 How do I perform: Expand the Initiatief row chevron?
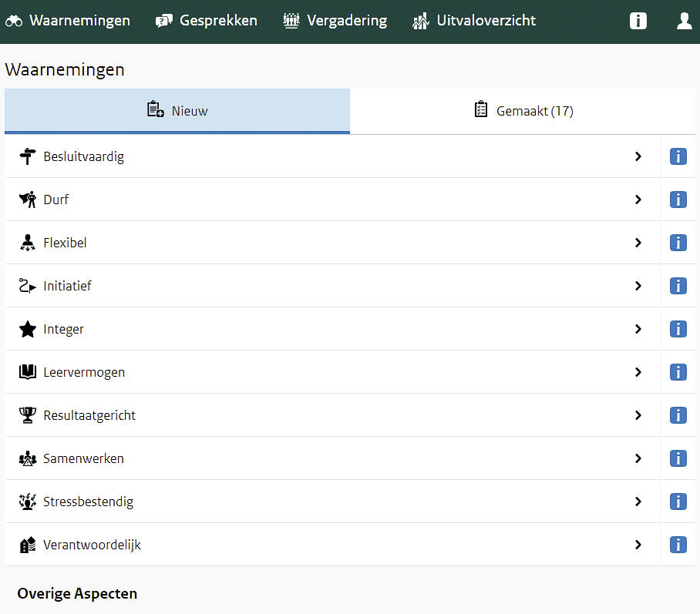click(638, 286)
